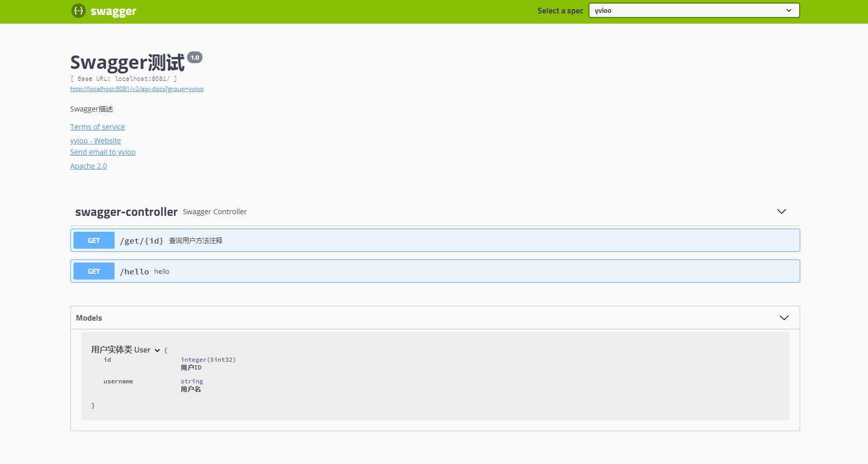
Task: Click the User model name
Action: pyautogui.click(x=121, y=350)
